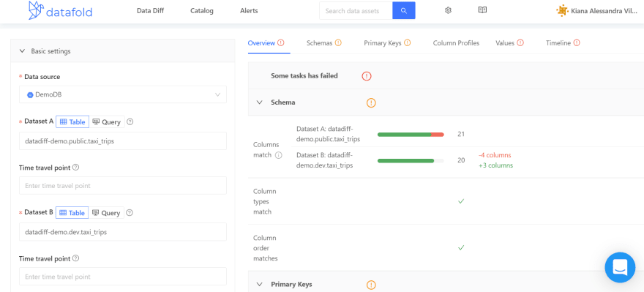The width and height of the screenshot is (644, 292).
Task: Open the Catalog menu
Action: tap(202, 11)
